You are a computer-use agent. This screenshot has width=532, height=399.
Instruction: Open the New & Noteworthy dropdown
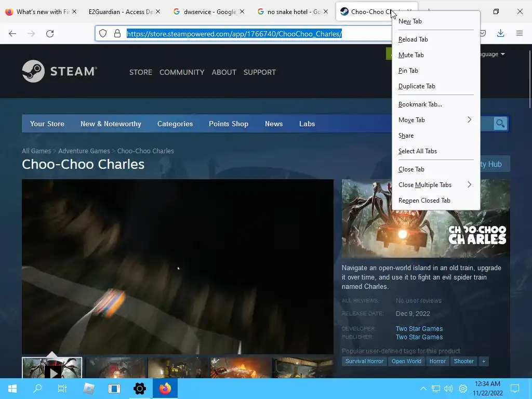pos(111,124)
